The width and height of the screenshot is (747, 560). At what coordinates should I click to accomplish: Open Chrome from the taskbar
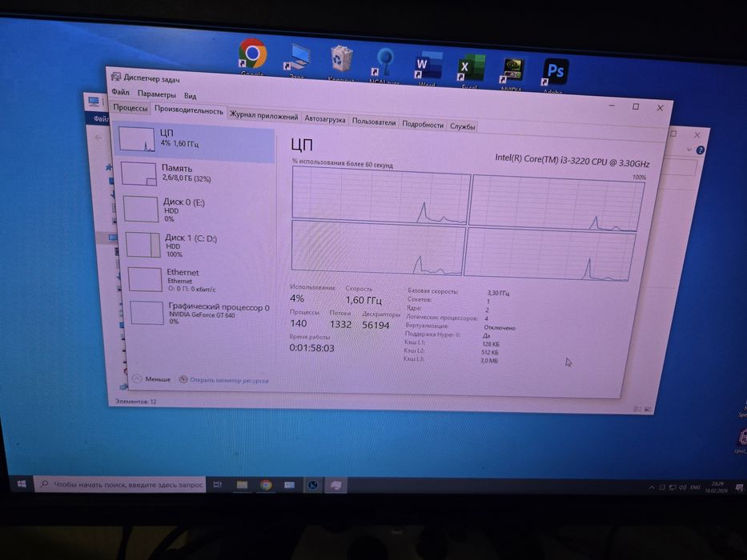point(266,485)
